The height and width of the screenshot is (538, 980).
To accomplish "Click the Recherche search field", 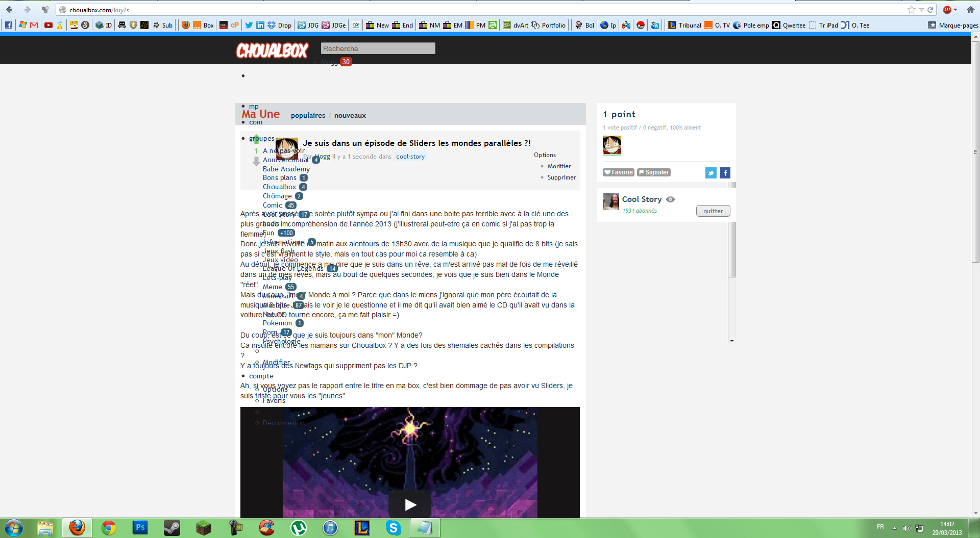I will tap(378, 48).
